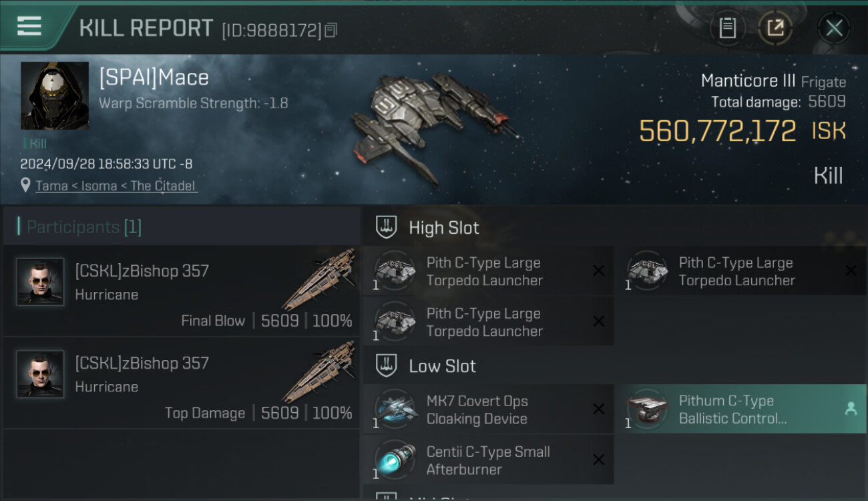Click the Centii C-Type Small Afterburner icon

(x=395, y=460)
